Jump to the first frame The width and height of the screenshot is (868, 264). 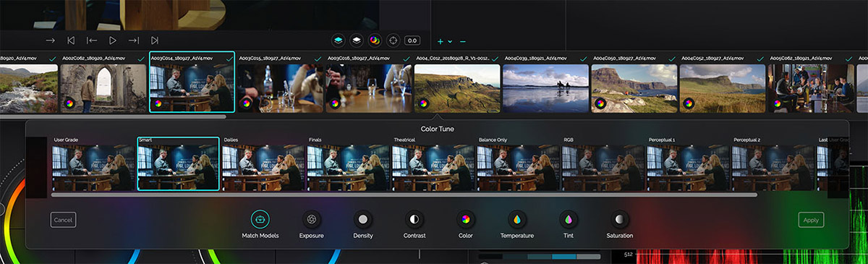[71, 41]
